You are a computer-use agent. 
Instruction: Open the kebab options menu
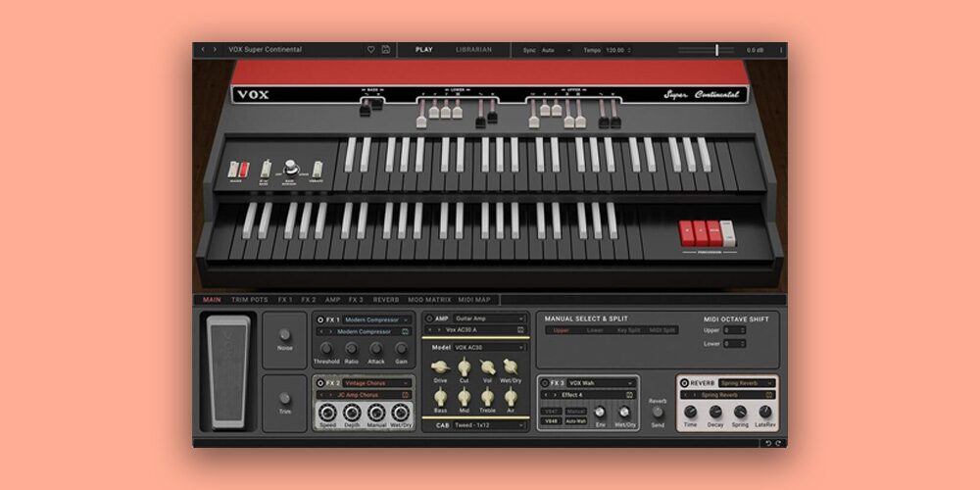pos(780,49)
